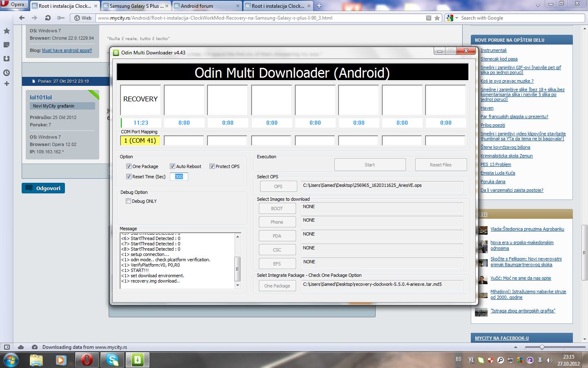Click the One Package file button
Screen dimensions: 588x368
point(277,286)
